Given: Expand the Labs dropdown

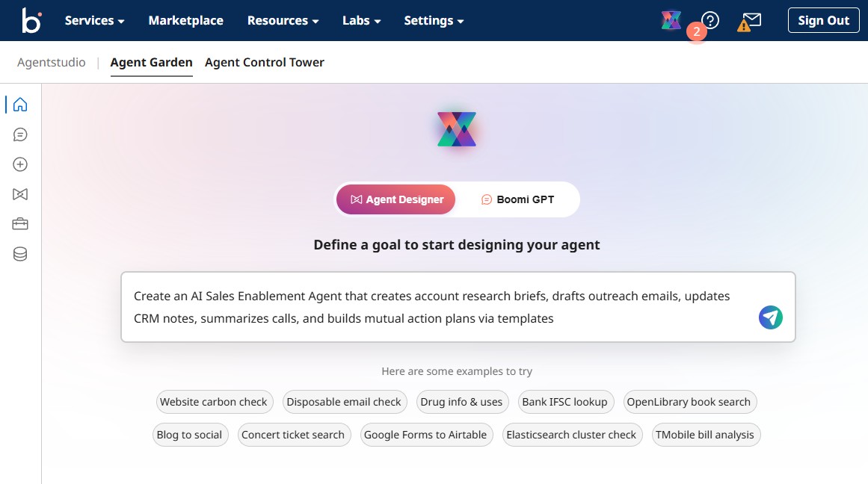Looking at the screenshot, I should click(361, 21).
